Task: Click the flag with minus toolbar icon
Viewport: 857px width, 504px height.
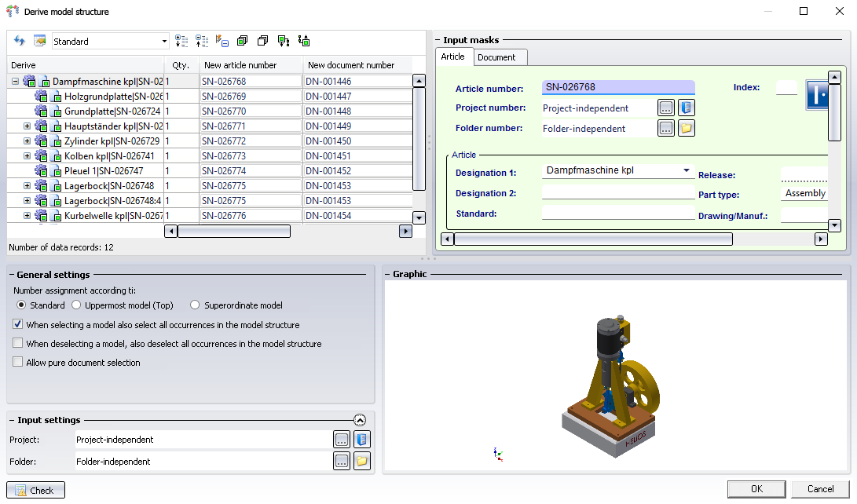Action: pyautogui.click(x=222, y=41)
